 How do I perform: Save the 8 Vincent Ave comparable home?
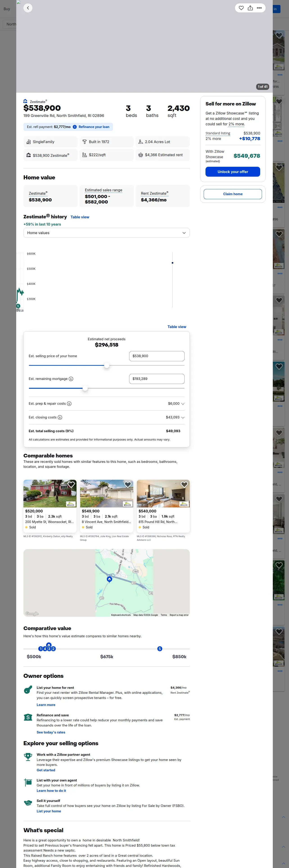[x=128, y=484]
